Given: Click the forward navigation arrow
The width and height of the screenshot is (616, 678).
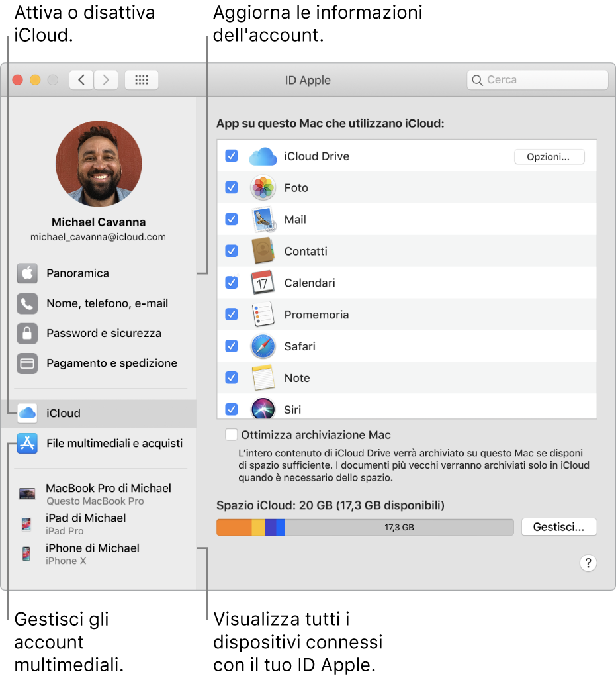Looking at the screenshot, I should (106, 79).
